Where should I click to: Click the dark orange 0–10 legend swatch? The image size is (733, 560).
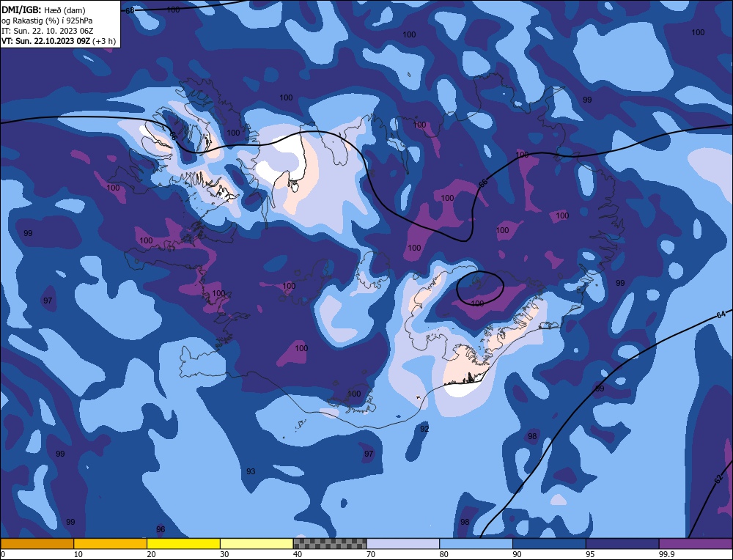(x=37, y=543)
